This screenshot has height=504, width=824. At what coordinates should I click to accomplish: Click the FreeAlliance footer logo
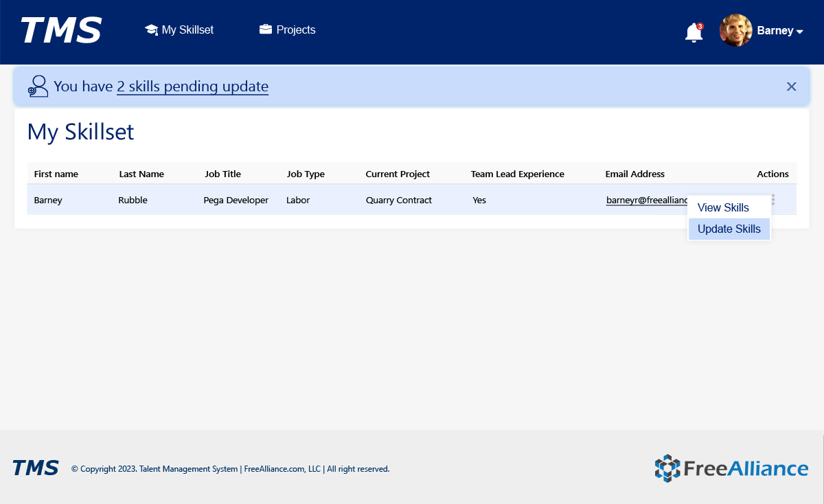[x=731, y=468]
